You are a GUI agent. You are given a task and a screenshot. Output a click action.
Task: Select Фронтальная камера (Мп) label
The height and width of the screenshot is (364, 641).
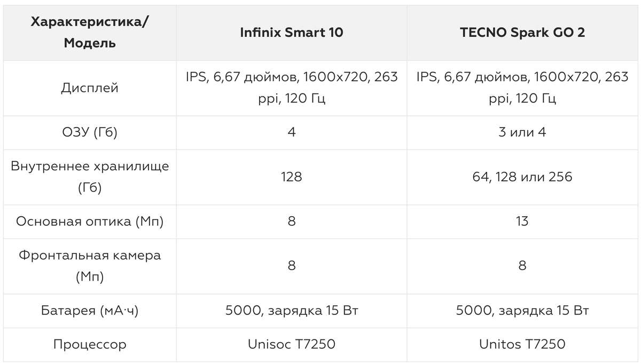(90, 266)
